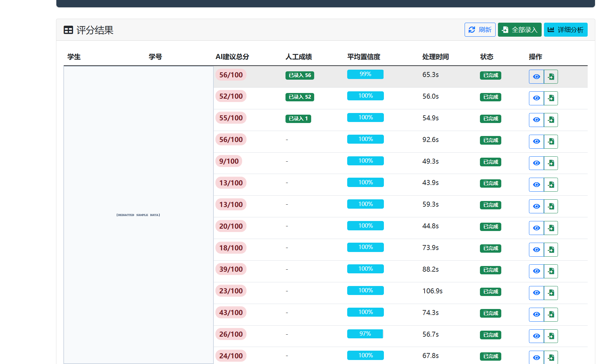This screenshot has height=364, width=604.
Task: Open eye view for the 55/100 row
Action: click(536, 120)
